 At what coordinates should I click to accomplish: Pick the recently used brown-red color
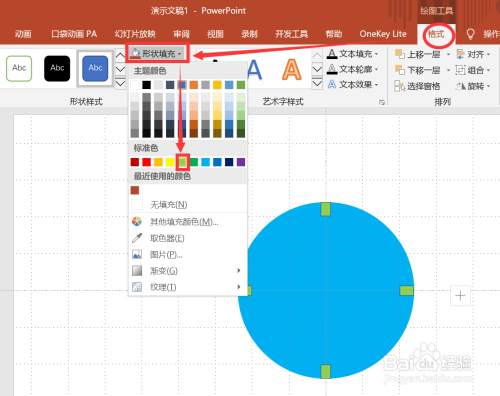135,190
